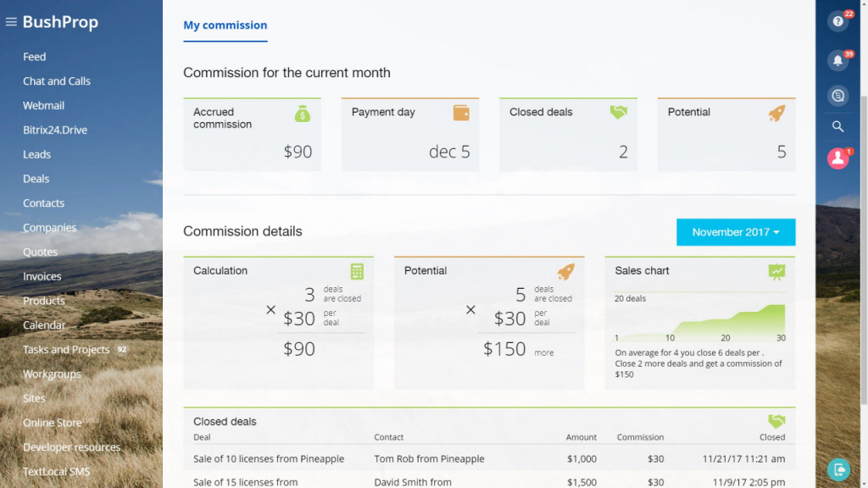Open the notifications bell icon

pyautogui.click(x=837, y=60)
